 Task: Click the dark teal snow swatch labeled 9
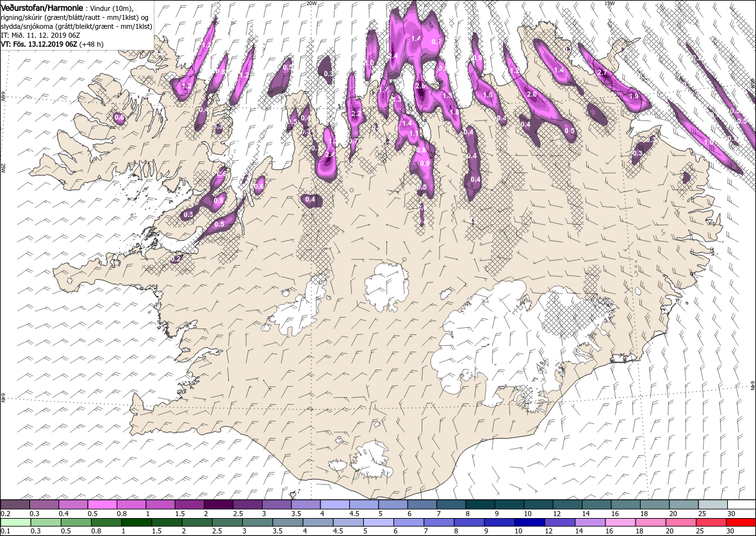(509, 505)
